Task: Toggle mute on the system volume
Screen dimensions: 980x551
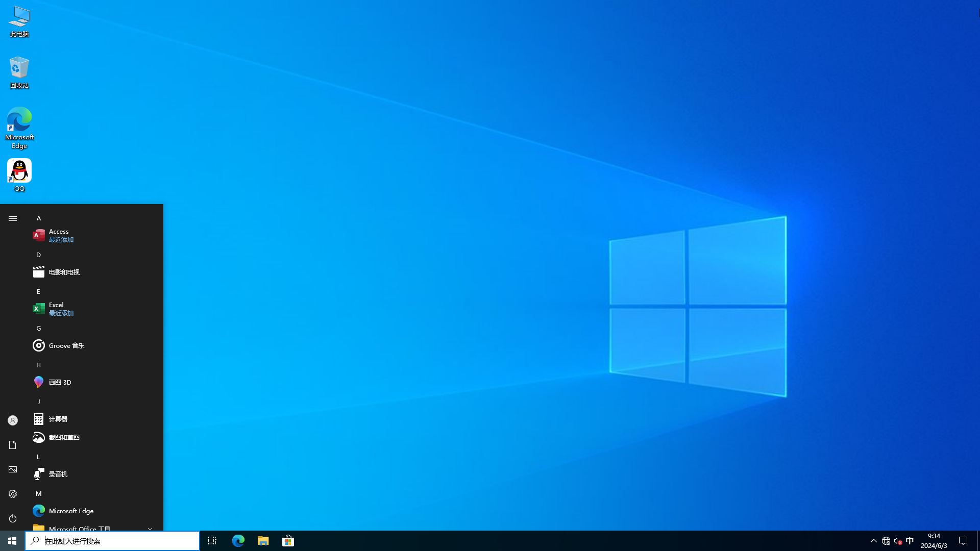Action: pyautogui.click(x=897, y=540)
